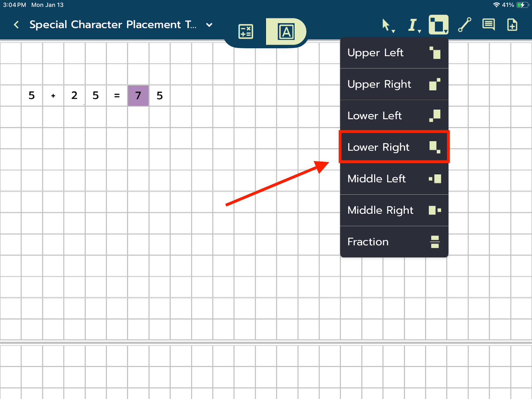Switch to the math calculator mode icon
The width and height of the screenshot is (532, 399).
[246, 32]
